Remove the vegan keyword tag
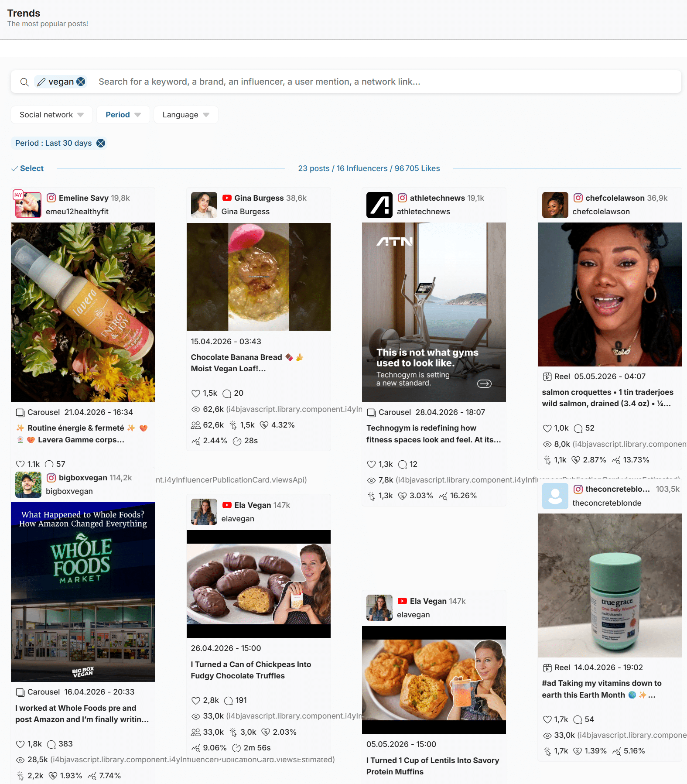Screen dimensions: 687x784 click(x=81, y=82)
